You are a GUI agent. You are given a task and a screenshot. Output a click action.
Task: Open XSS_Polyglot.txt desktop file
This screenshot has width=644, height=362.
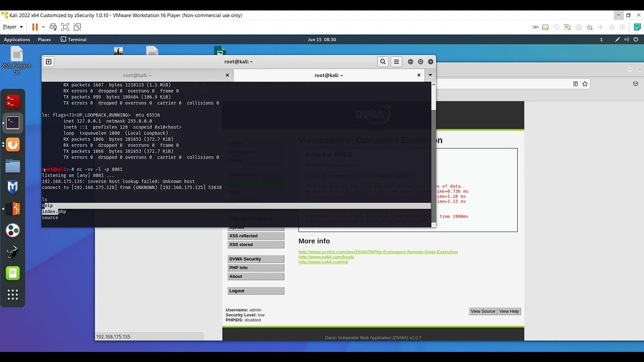tap(17, 61)
